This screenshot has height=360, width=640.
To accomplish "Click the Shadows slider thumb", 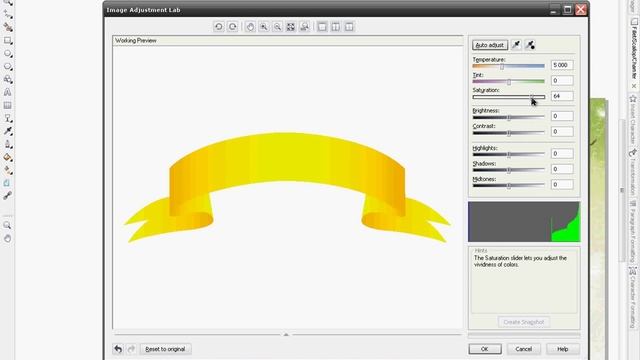I will [x=509, y=171].
